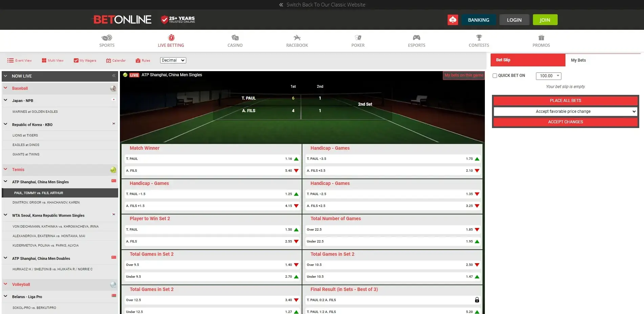Switch to the My Bets tab
This screenshot has width=644, height=314.
coord(578,60)
